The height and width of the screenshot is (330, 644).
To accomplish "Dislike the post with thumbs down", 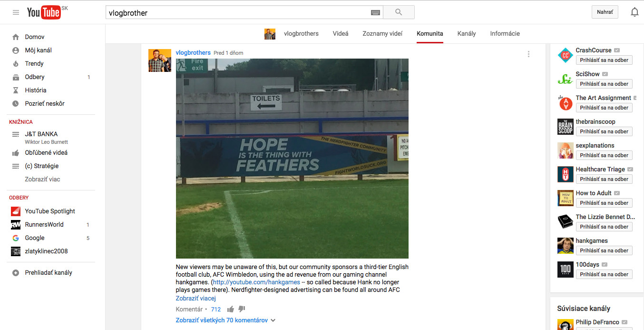I will 242,309.
